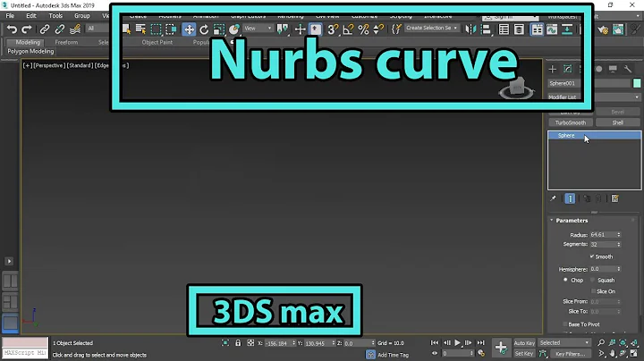This screenshot has width=644, height=361.
Task: Open the Create Selection Set dropdown
Action: pos(431,28)
